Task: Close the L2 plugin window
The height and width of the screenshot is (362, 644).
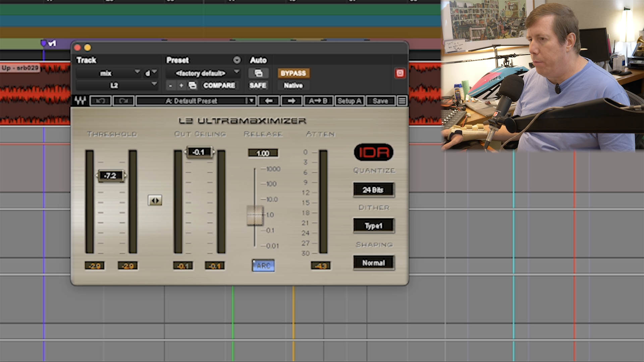Action: (x=77, y=48)
